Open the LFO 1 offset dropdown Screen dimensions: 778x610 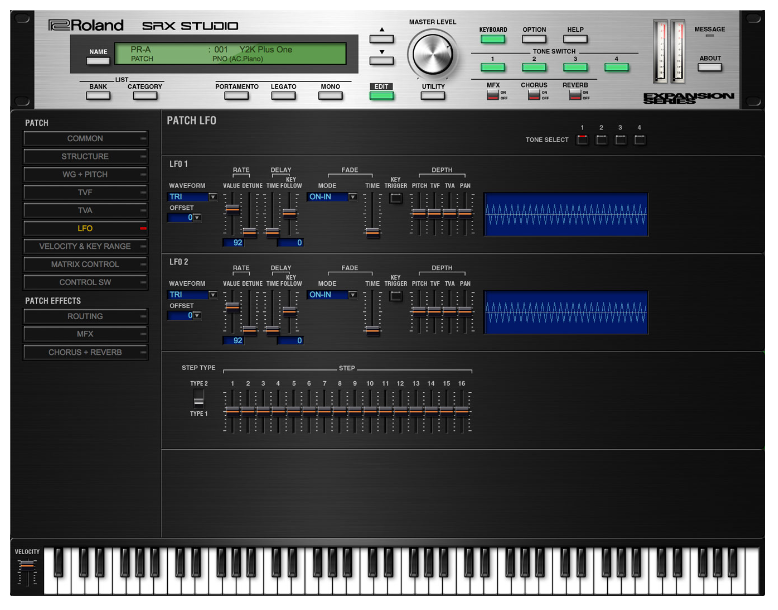[x=185, y=217]
